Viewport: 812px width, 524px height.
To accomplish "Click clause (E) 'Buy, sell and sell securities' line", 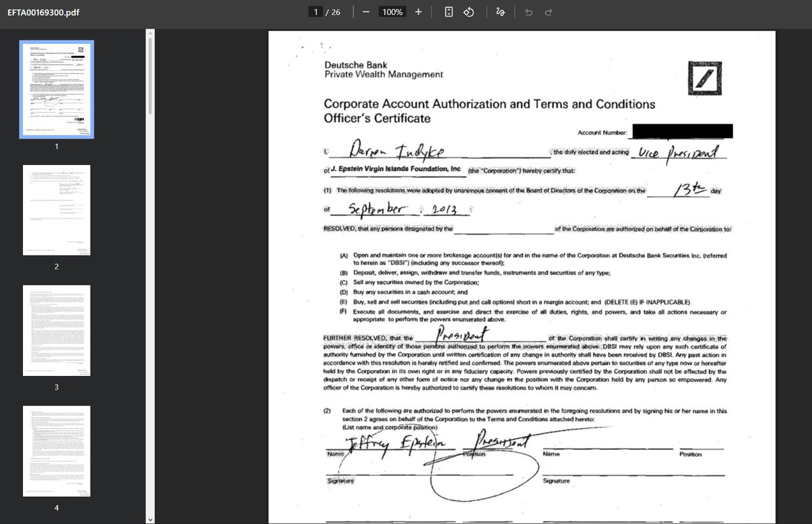I will [x=514, y=302].
